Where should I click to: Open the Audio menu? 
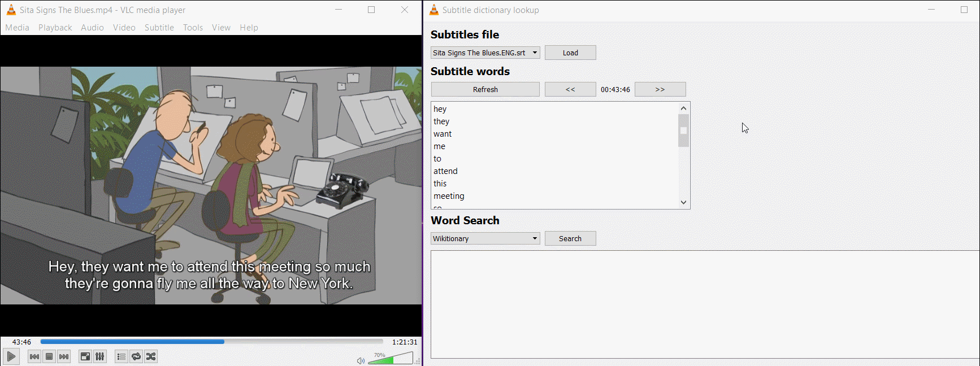[92, 28]
